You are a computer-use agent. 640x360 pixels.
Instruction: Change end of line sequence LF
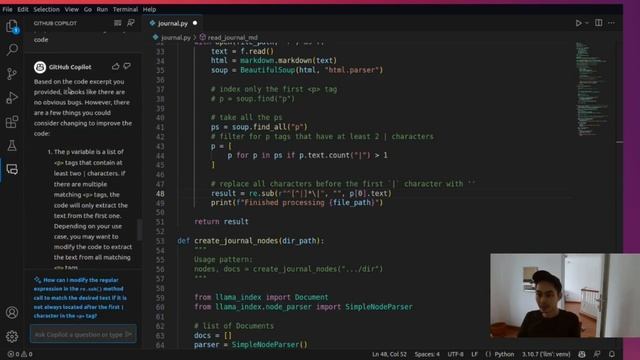[x=474, y=354]
